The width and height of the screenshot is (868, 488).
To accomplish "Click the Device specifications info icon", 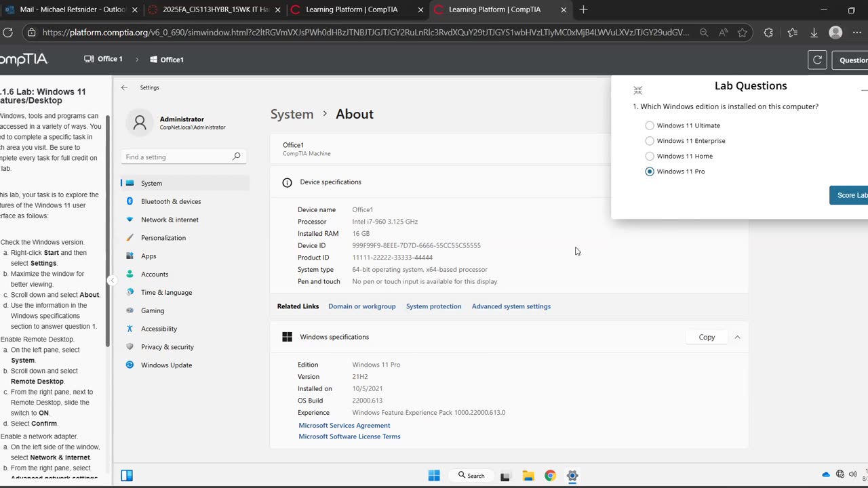I will (x=287, y=182).
